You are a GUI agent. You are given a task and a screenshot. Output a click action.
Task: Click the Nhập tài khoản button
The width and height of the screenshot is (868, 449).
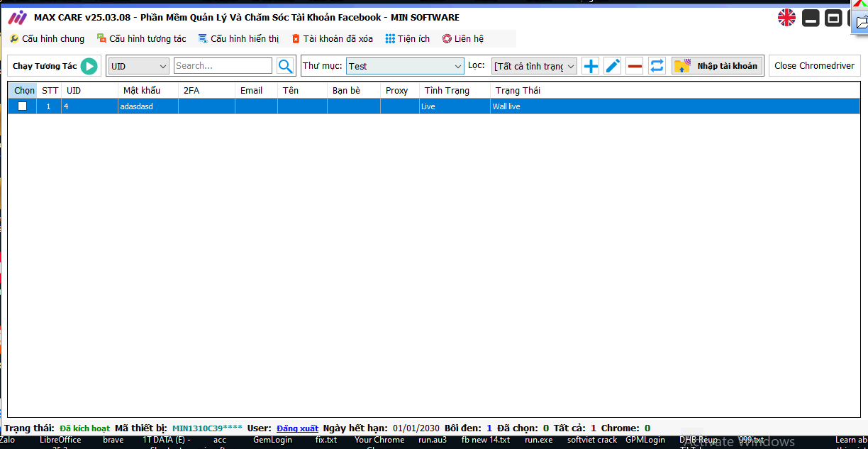718,66
